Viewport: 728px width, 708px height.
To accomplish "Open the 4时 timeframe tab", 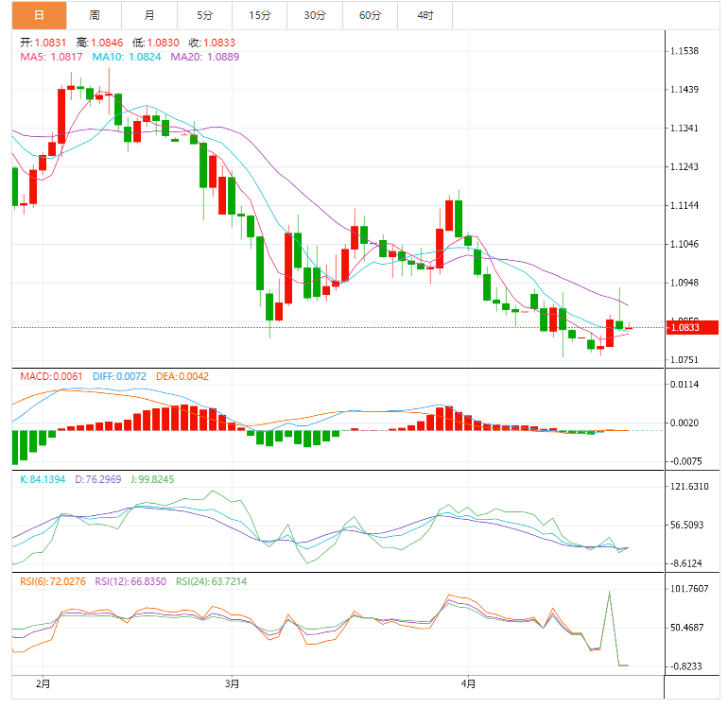I will tap(425, 15).
